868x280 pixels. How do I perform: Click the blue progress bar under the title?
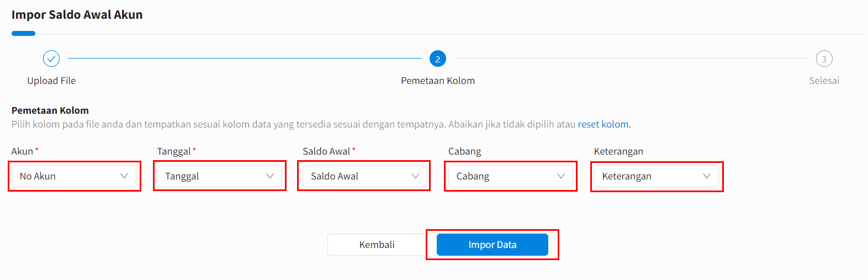[24, 34]
